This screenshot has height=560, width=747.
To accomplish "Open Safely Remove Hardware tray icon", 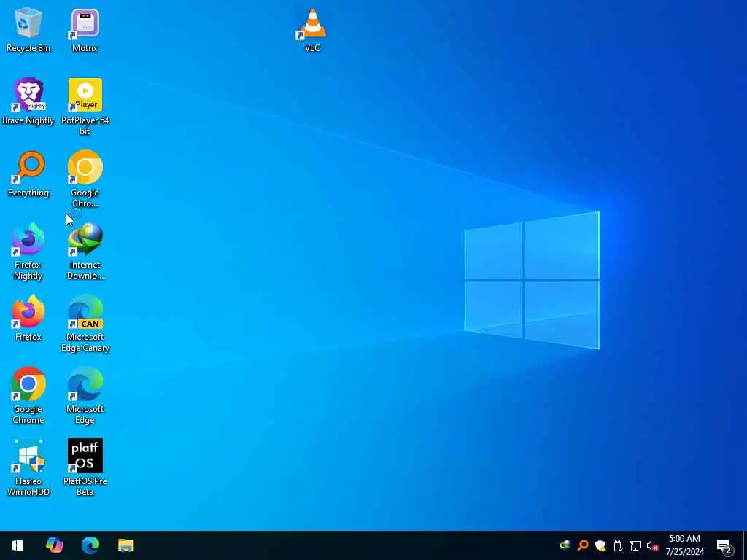I will 618,545.
